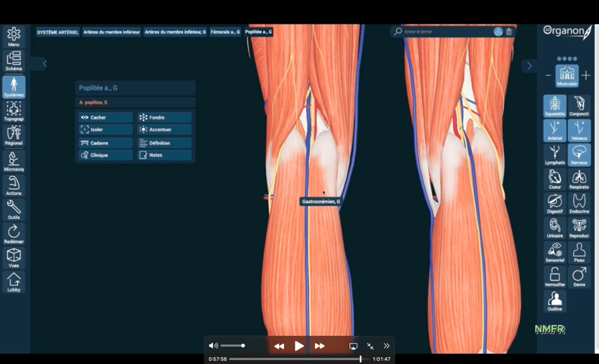Image resolution: width=599 pixels, height=364 pixels.
Task: Toggle the Artériel system layer
Action: pos(555,131)
